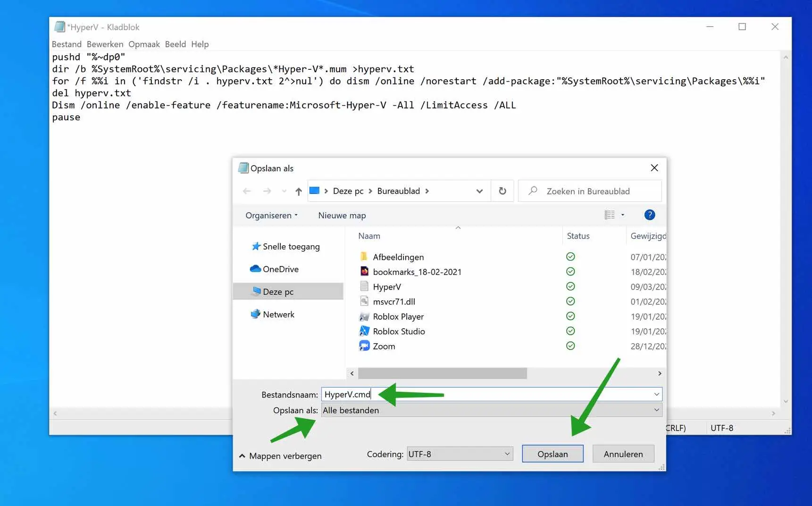Close the Opslaan als dialog
This screenshot has height=506, width=812.
pos(654,168)
